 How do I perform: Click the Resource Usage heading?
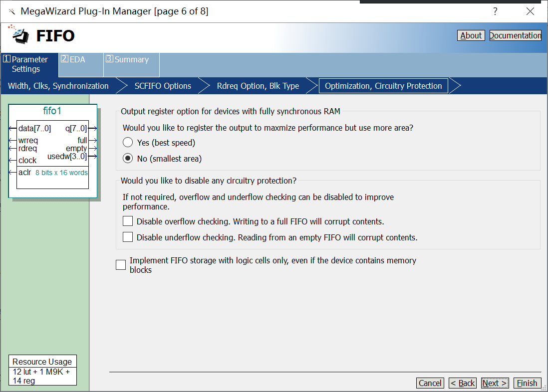point(42,362)
